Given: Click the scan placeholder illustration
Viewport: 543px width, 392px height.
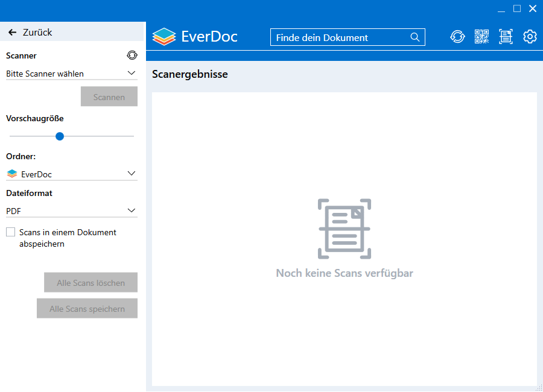Looking at the screenshot, I should pyautogui.click(x=344, y=229).
